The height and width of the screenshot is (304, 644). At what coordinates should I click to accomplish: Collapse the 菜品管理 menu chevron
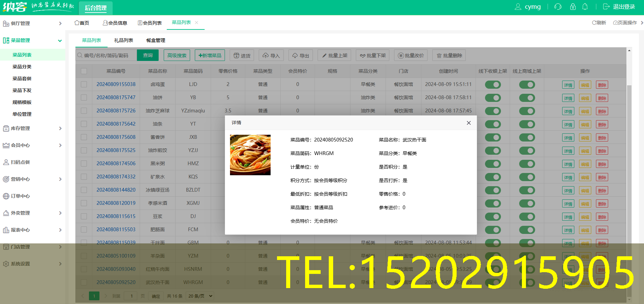(60, 41)
